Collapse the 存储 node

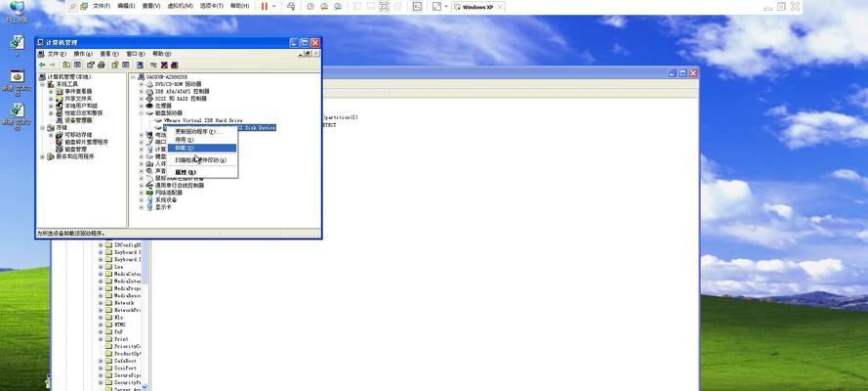[x=43, y=127]
